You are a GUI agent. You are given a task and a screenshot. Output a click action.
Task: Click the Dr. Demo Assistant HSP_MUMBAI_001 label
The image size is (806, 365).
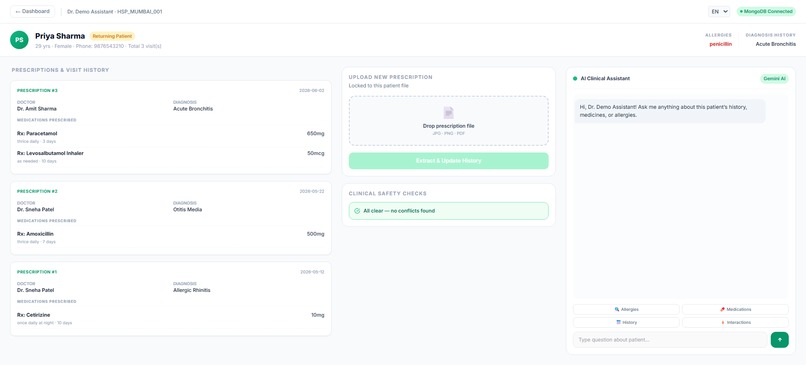115,11
